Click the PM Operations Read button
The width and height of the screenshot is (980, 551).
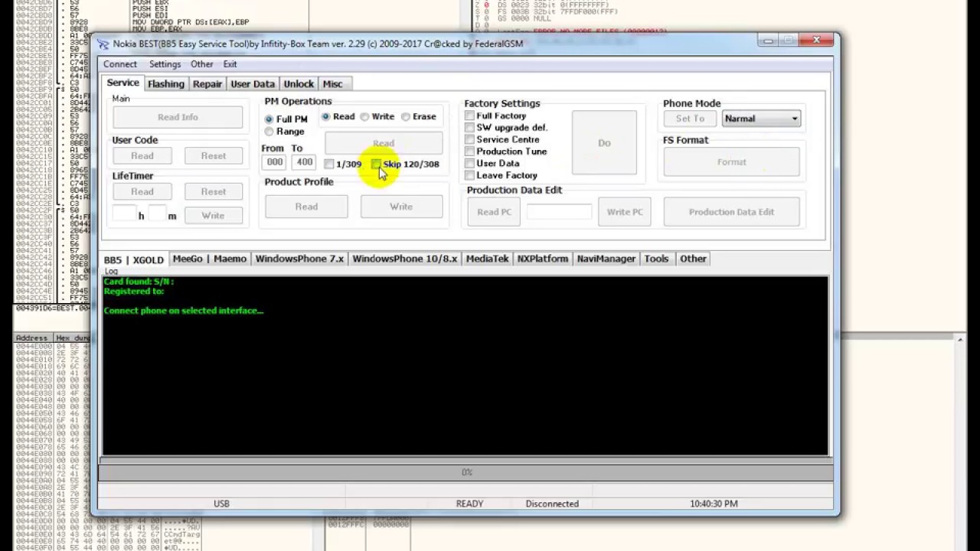coord(384,143)
